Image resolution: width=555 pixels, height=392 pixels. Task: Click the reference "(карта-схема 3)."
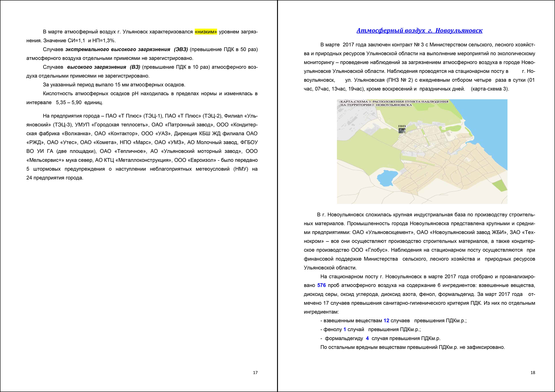pyautogui.click(x=490, y=89)
